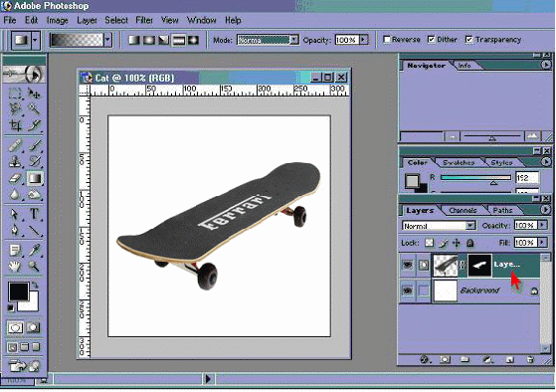Switch to the Channels tab
Screen dimensions: 556x392
click(x=463, y=210)
